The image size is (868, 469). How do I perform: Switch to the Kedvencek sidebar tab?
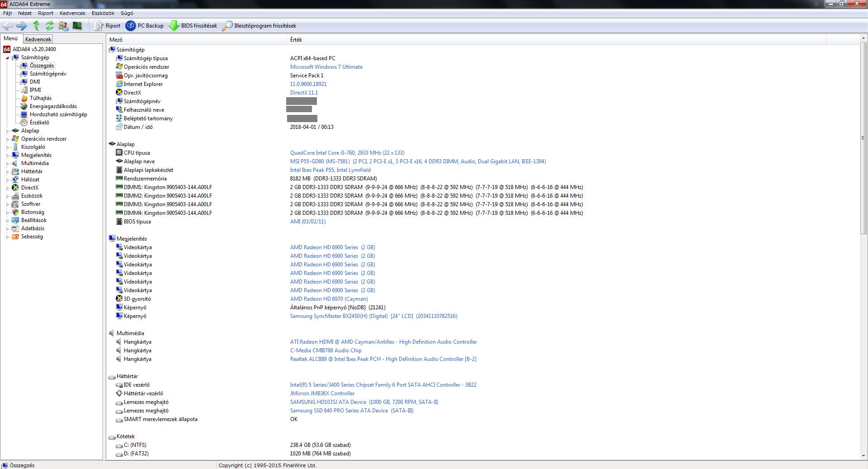(38, 39)
